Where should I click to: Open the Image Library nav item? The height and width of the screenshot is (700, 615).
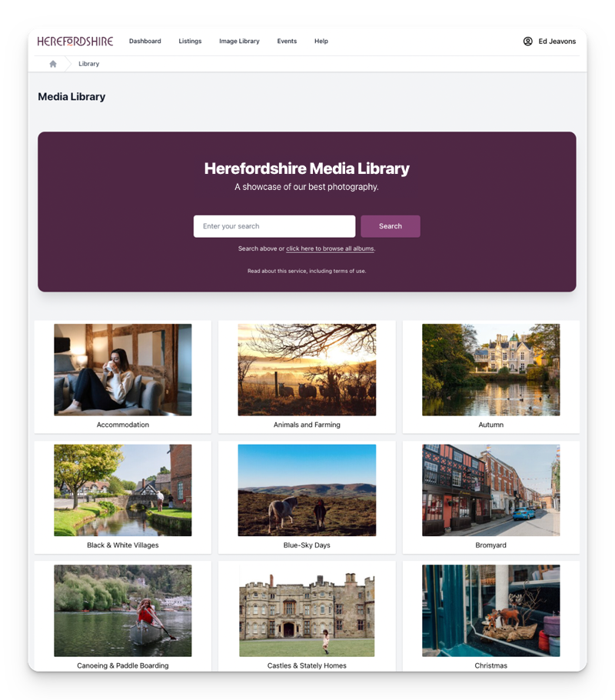239,42
